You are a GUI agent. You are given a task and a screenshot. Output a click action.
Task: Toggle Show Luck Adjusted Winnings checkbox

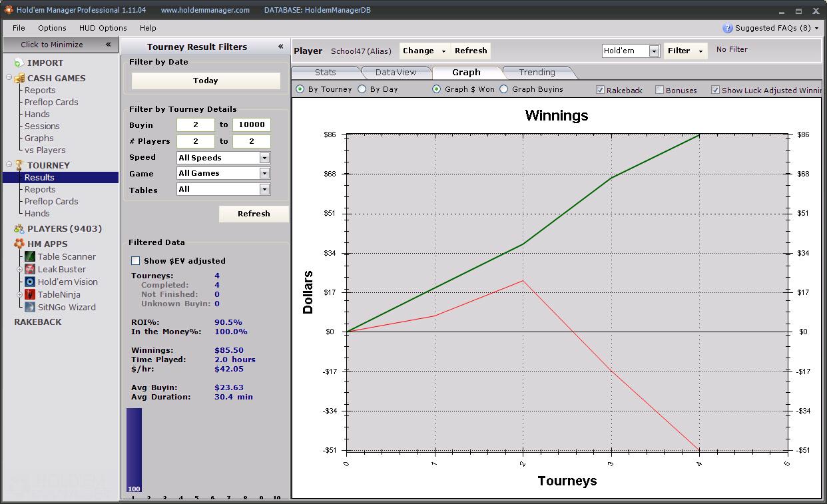[x=715, y=90]
